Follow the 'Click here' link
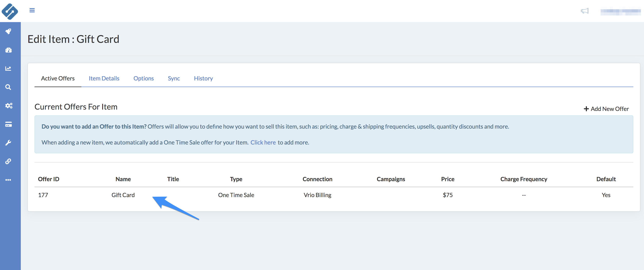The height and width of the screenshot is (270, 644). (263, 142)
